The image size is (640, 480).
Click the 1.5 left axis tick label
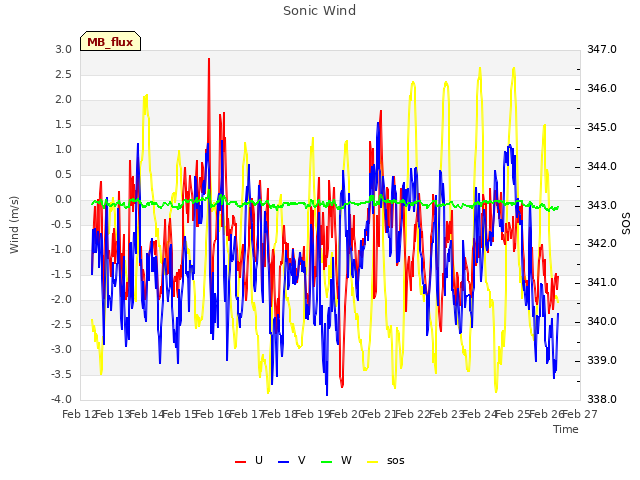(x=63, y=124)
